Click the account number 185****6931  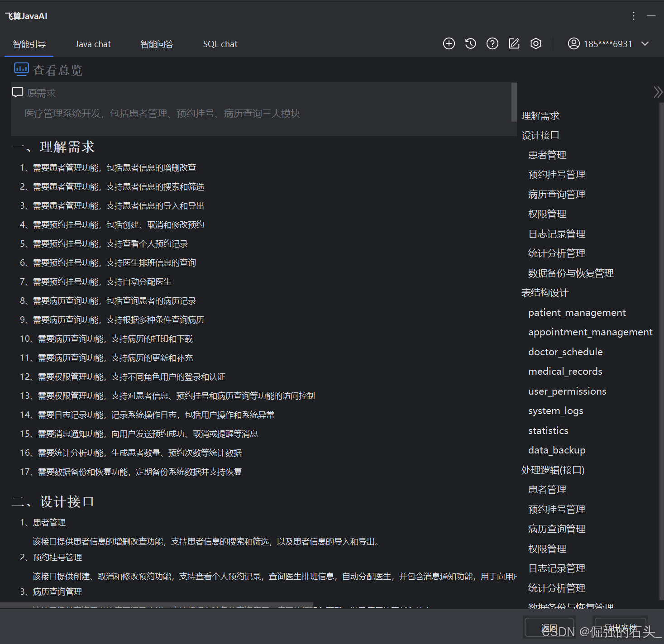(x=608, y=44)
